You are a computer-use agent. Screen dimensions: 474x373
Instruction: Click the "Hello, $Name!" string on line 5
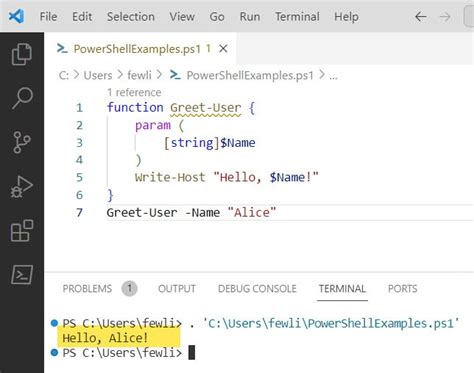[x=266, y=177]
